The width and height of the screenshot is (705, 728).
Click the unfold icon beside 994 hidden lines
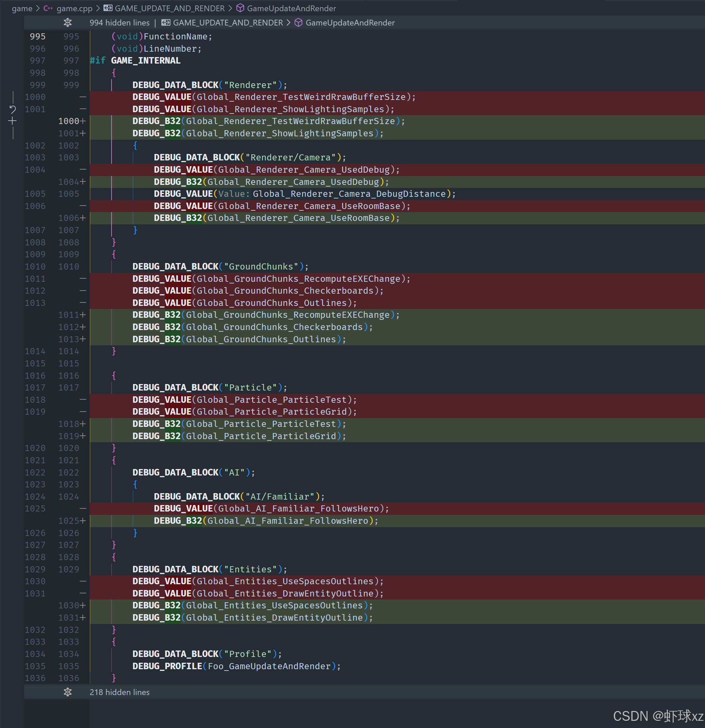coord(68,23)
